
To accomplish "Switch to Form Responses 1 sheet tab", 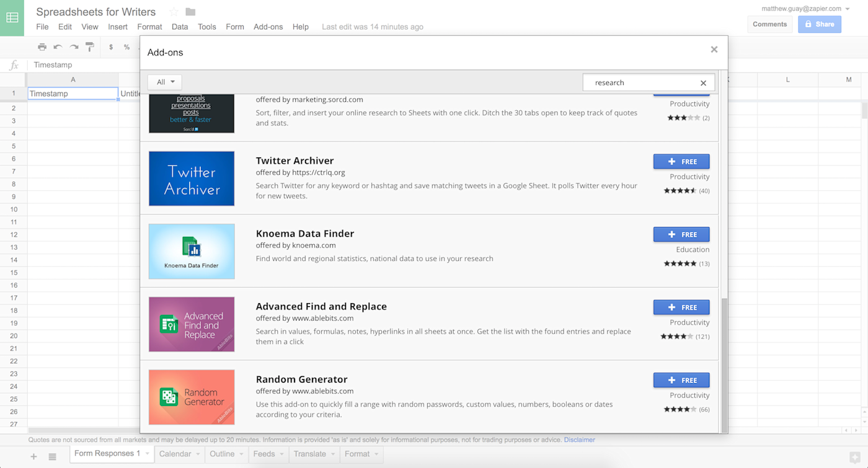I will click(x=107, y=454).
